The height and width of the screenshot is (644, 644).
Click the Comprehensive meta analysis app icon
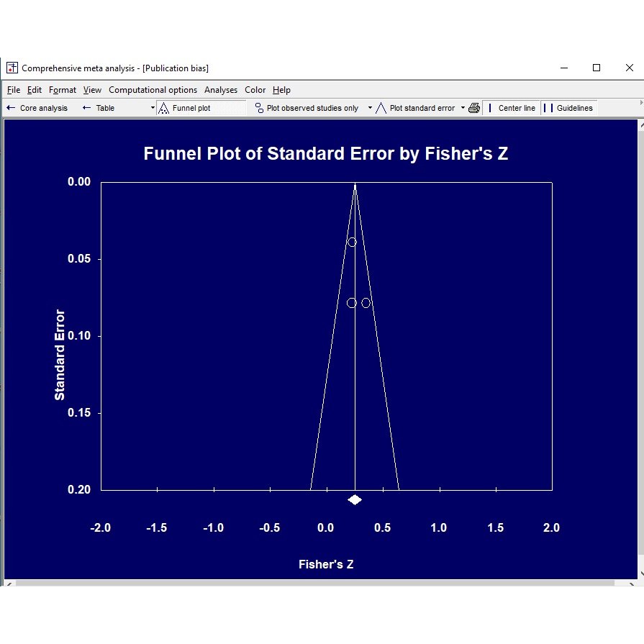click(12, 68)
